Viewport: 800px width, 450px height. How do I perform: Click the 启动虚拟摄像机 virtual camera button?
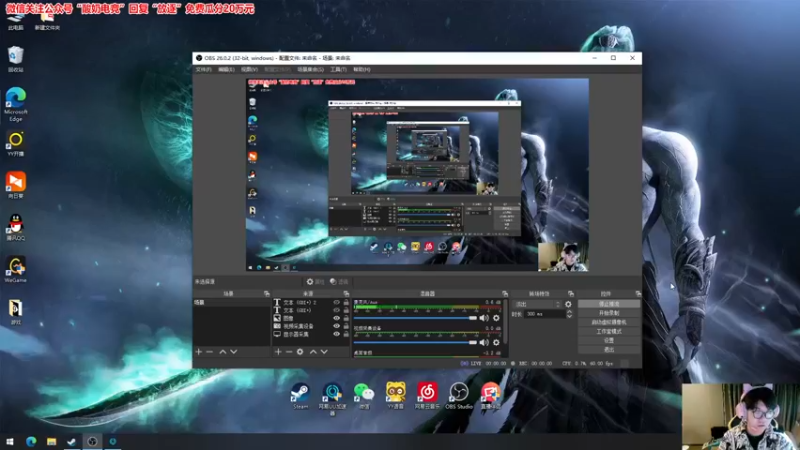tap(609, 322)
